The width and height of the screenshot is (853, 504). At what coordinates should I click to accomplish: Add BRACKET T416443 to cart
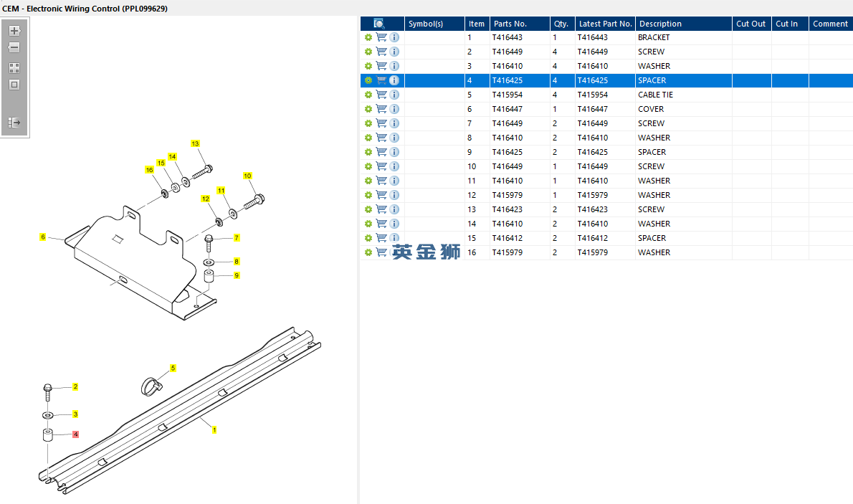(381, 37)
